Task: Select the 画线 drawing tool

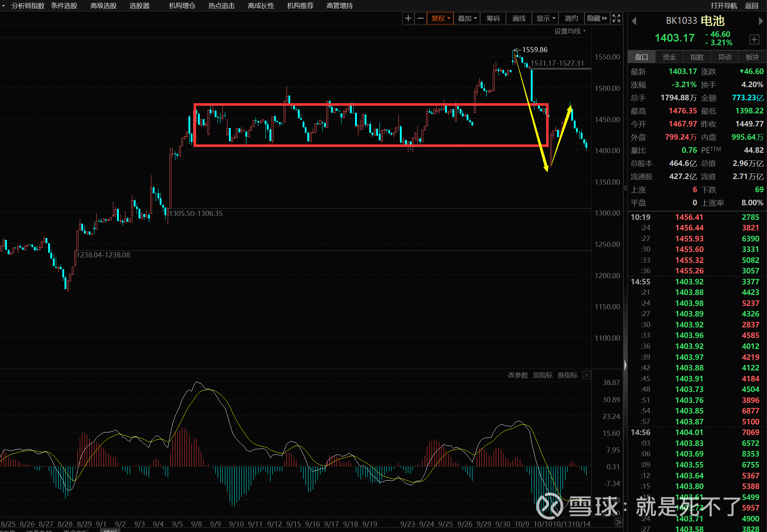Action: [519, 18]
